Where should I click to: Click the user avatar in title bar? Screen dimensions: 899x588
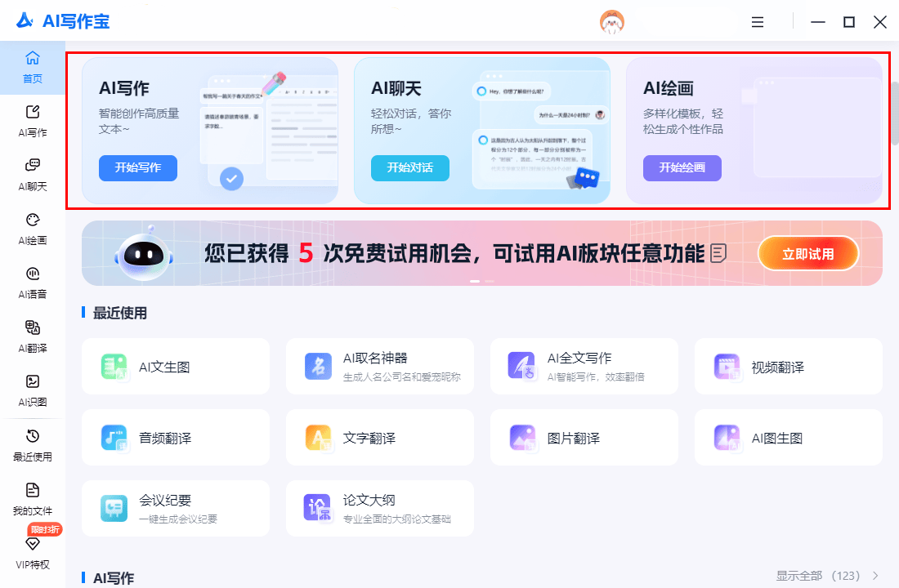(612, 22)
